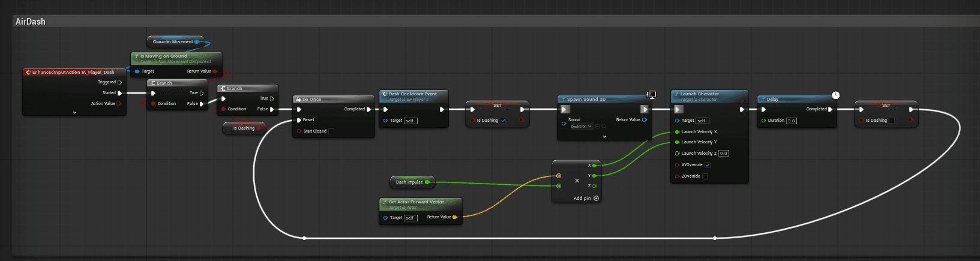Click the Launch Velocity Y input pin
Viewport: 980px width, 261px height.
677,142
